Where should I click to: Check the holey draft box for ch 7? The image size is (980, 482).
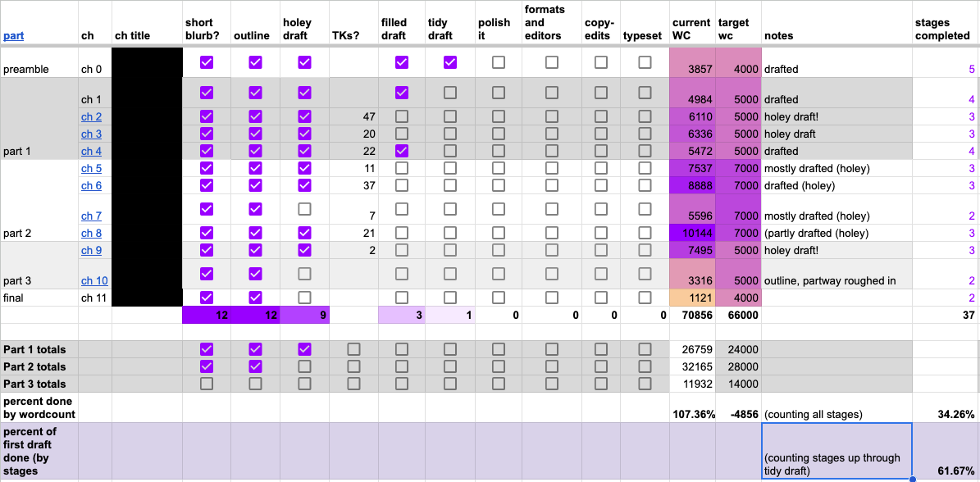[x=304, y=209]
